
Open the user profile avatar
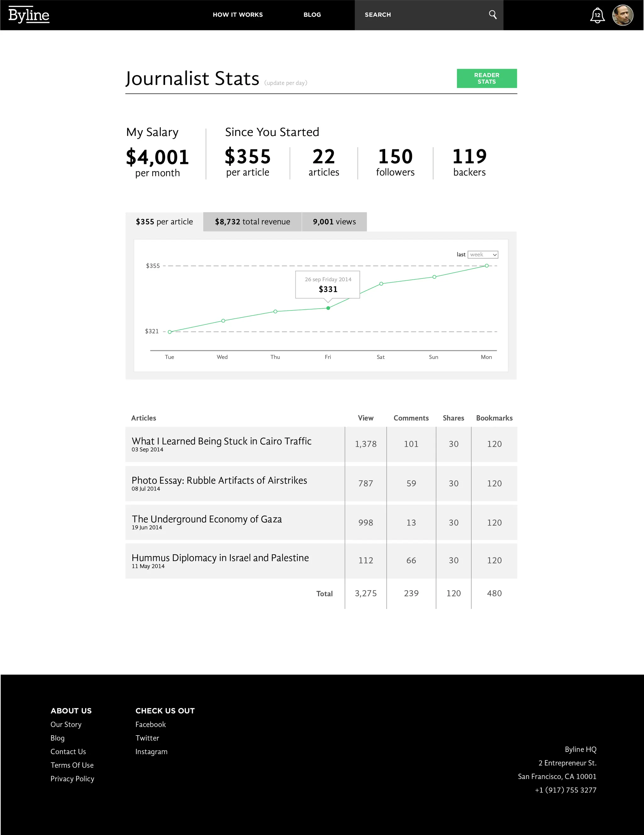click(x=622, y=15)
